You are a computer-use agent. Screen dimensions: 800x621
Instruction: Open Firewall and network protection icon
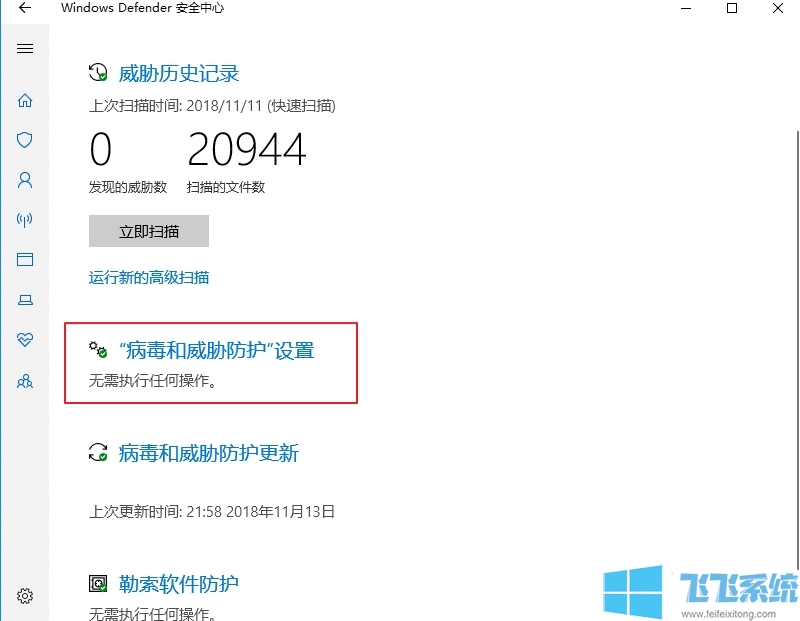[25, 220]
